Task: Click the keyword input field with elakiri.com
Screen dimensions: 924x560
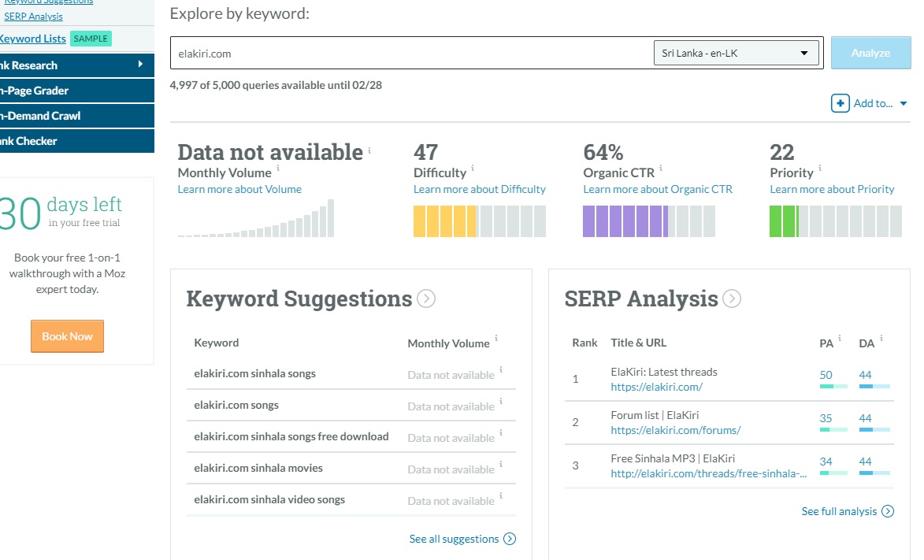Action: point(412,53)
